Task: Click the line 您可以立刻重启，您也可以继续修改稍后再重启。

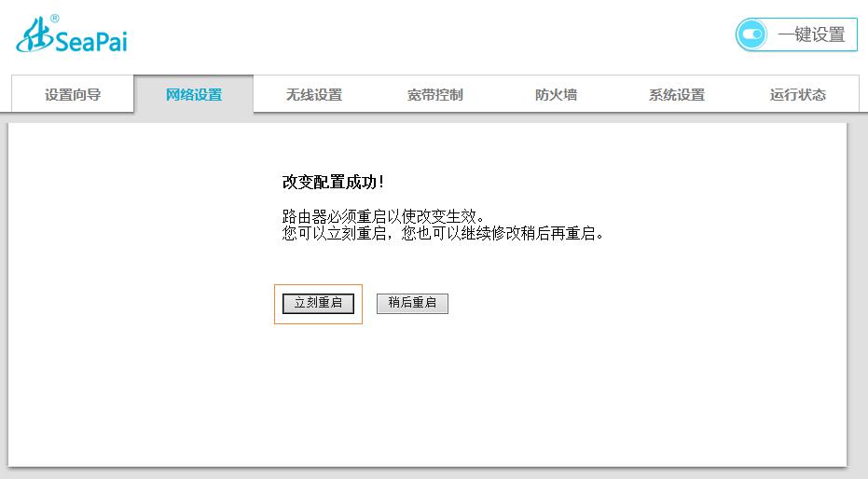Action: (x=443, y=233)
